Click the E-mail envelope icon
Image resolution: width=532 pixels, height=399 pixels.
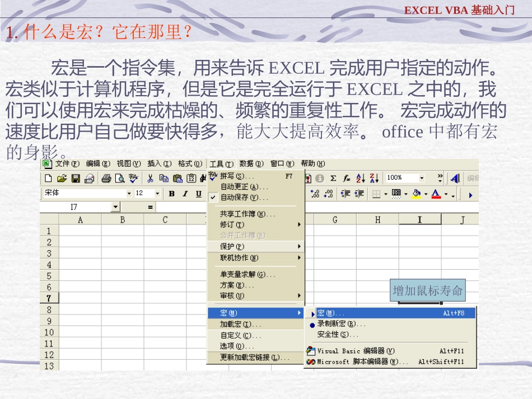[89, 179]
